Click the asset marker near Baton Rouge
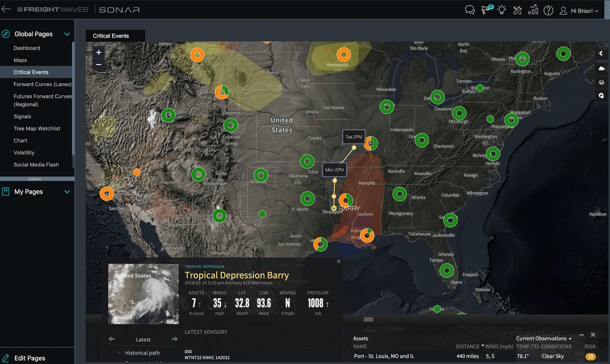 click(367, 235)
